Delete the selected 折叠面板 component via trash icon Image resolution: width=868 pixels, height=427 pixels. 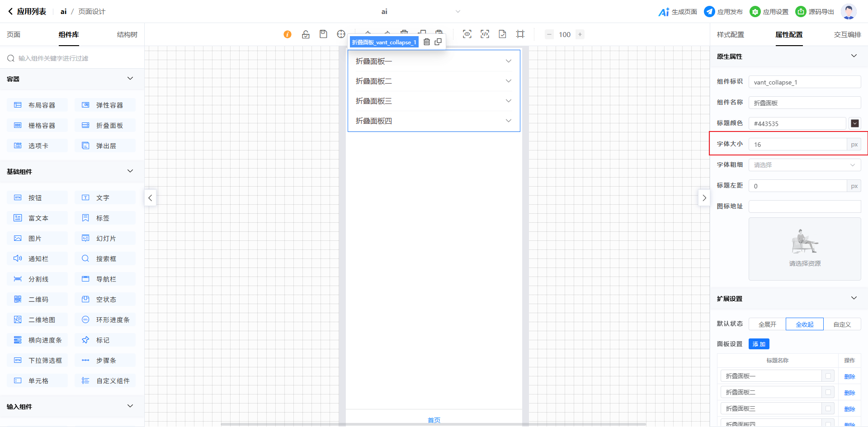[427, 42]
